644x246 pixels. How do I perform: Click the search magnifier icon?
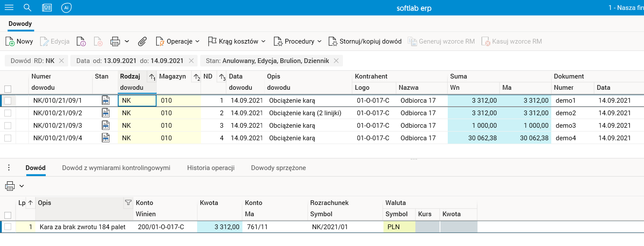28,8
